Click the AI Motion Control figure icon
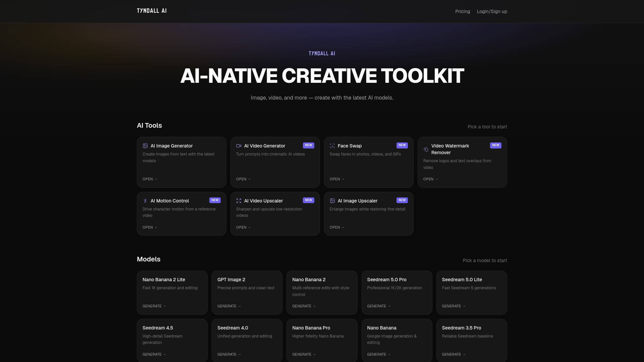The image size is (644, 362). [145, 201]
